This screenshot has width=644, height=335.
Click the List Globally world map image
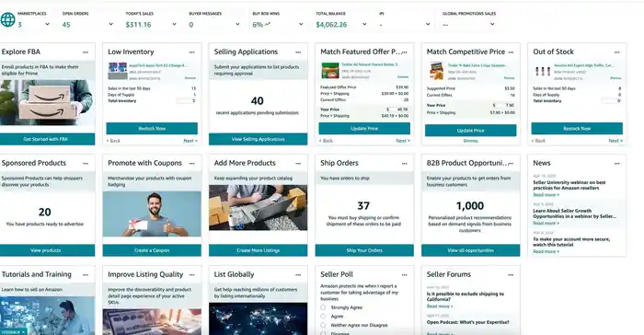[x=258, y=319]
